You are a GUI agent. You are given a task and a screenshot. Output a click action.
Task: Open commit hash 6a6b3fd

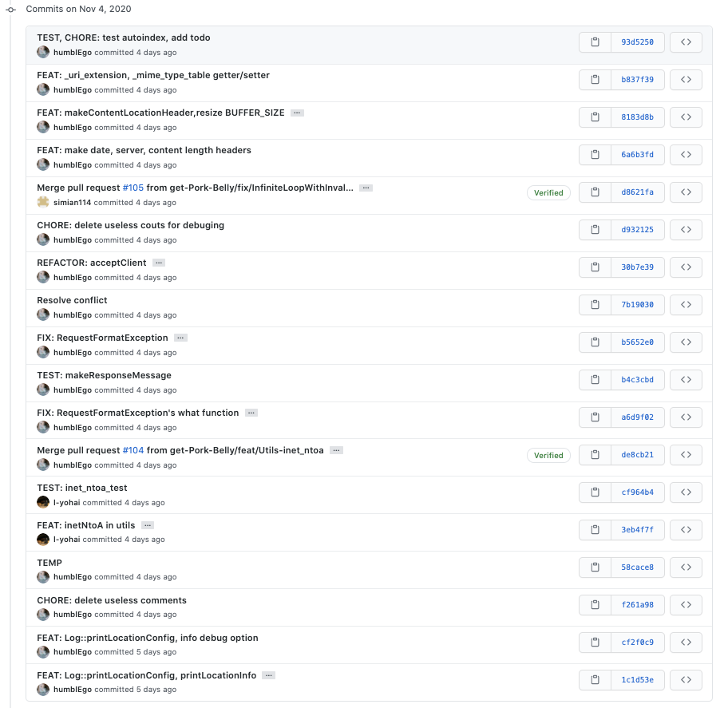[637, 155]
